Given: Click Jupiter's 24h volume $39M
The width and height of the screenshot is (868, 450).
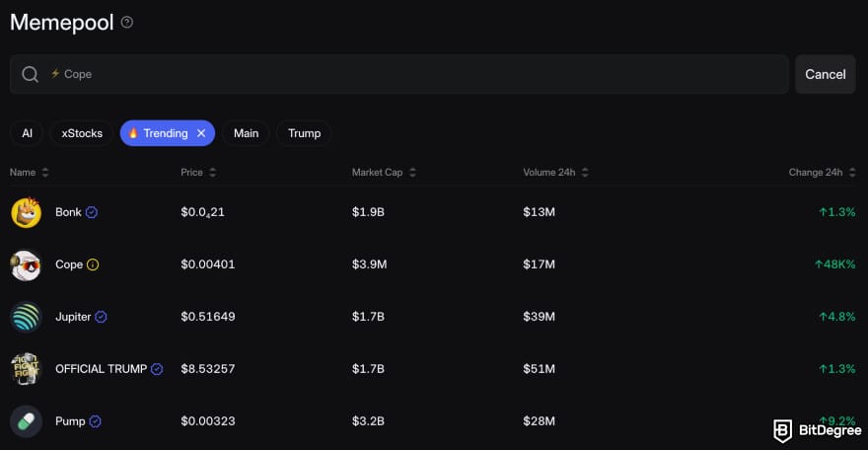Looking at the screenshot, I should click(539, 317).
